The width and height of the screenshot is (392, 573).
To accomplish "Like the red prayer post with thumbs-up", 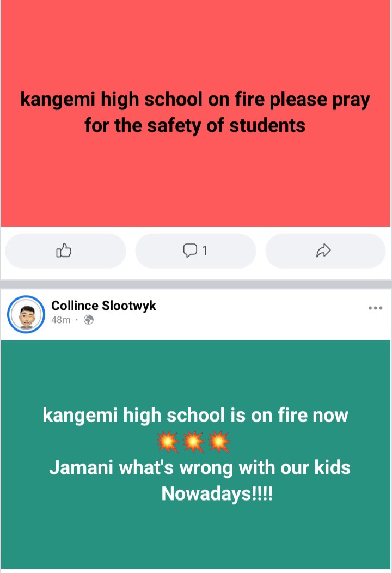I will (x=65, y=251).
